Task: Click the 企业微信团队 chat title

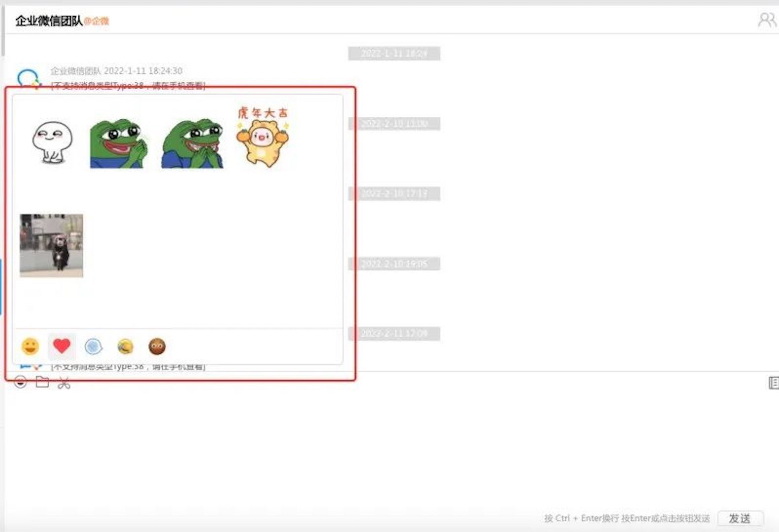Action: (48, 21)
